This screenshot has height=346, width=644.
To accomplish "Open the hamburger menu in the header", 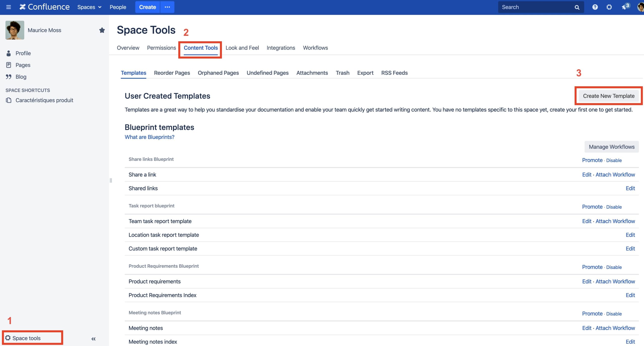I will [x=9, y=7].
